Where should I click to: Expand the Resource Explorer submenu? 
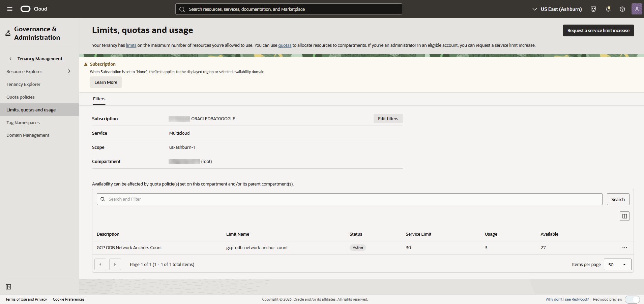69,71
